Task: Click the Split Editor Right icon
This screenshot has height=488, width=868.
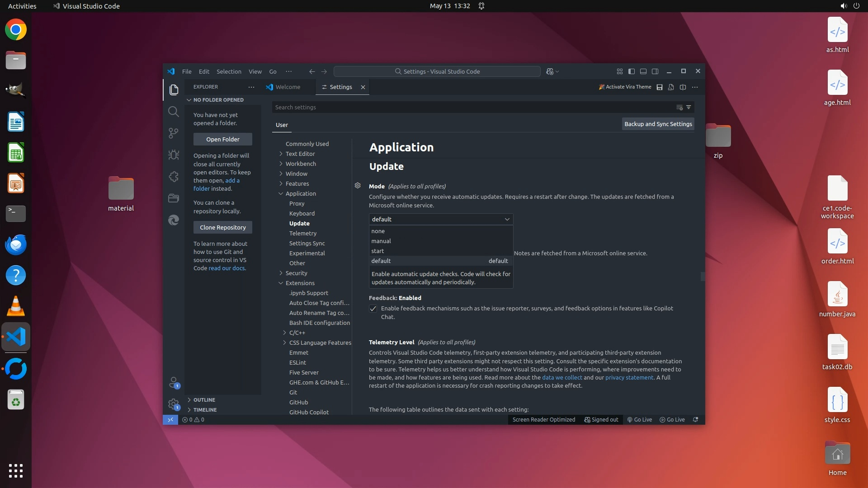Action: tap(683, 87)
